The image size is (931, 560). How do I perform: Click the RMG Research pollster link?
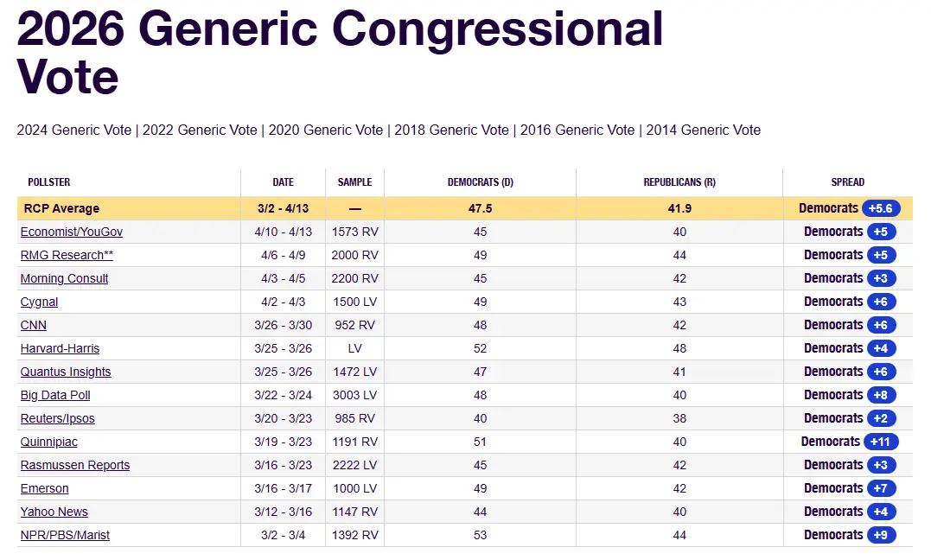pyautogui.click(x=67, y=255)
